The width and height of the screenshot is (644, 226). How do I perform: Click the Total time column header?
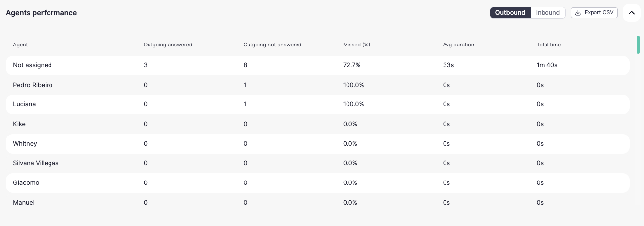[548, 45]
